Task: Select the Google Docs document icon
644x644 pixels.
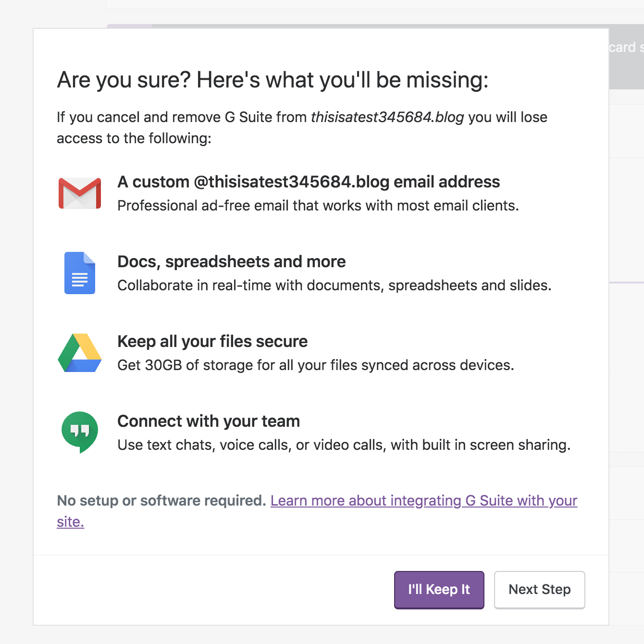Action: pos(79,274)
